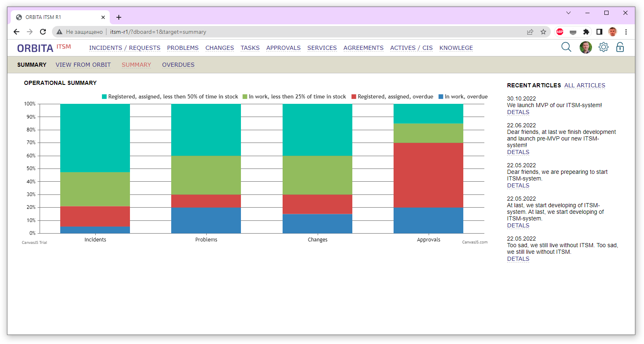Open the Chrome three-dot menu

coord(626,32)
